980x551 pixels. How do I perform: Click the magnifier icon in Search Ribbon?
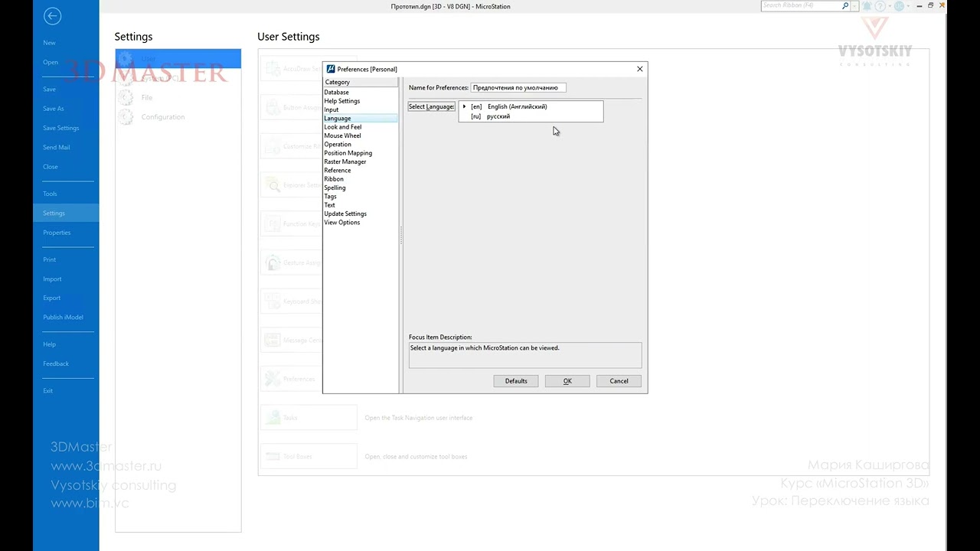point(845,6)
